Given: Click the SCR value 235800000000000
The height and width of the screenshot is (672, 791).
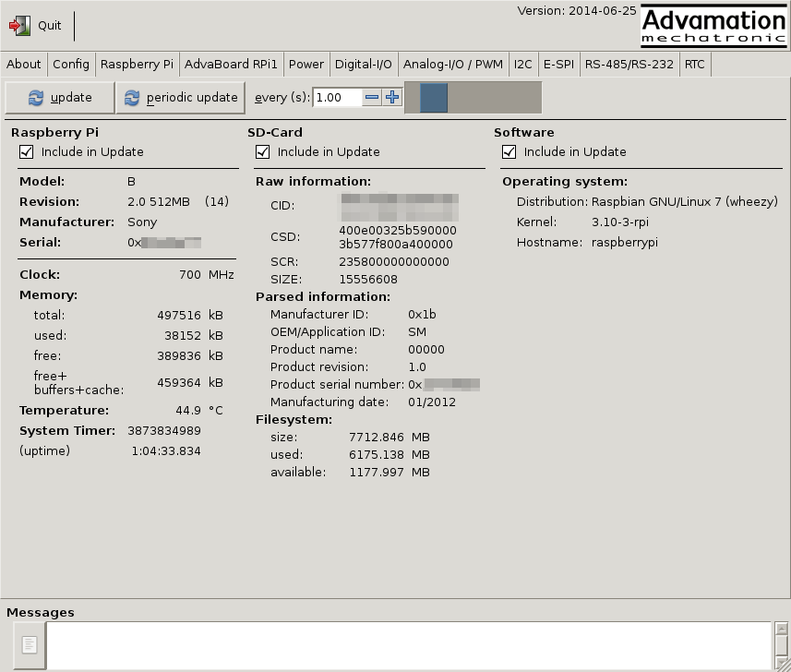Looking at the screenshot, I should [394, 262].
